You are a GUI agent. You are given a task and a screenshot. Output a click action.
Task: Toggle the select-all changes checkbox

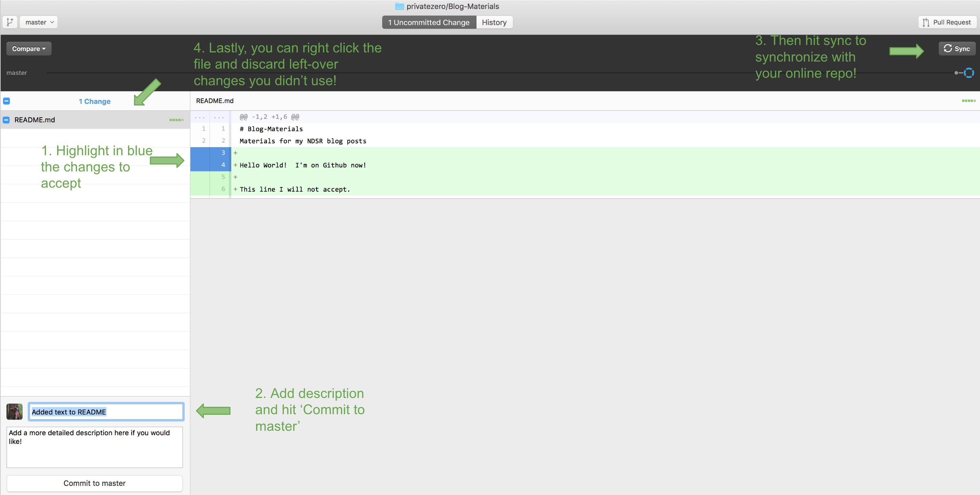(6, 101)
